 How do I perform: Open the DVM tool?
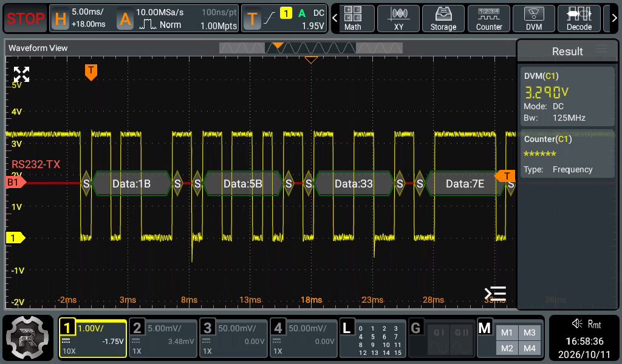pos(534,19)
